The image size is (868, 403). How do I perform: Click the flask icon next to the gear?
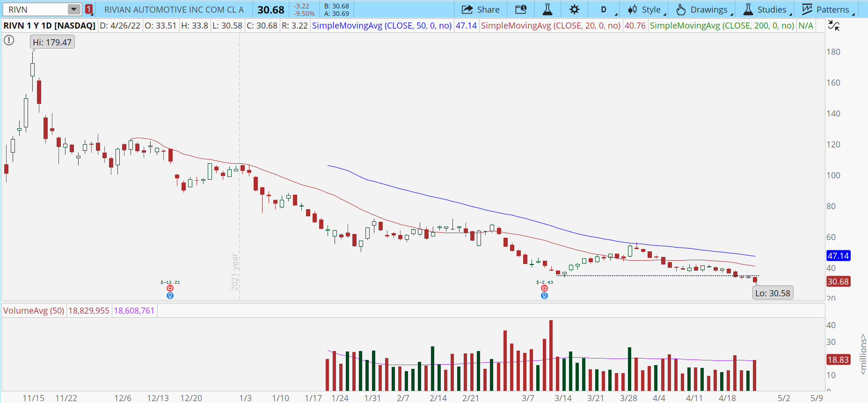click(x=547, y=9)
